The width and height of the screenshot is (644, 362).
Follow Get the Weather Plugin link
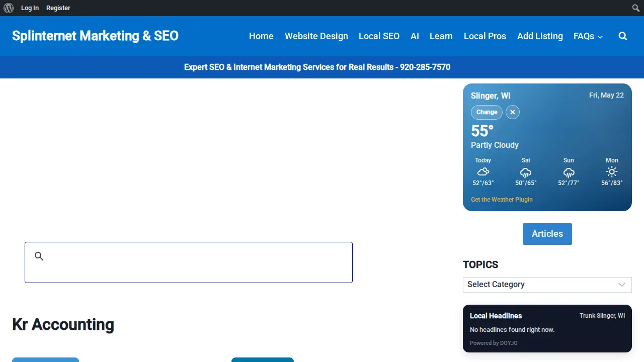coord(502,200)
